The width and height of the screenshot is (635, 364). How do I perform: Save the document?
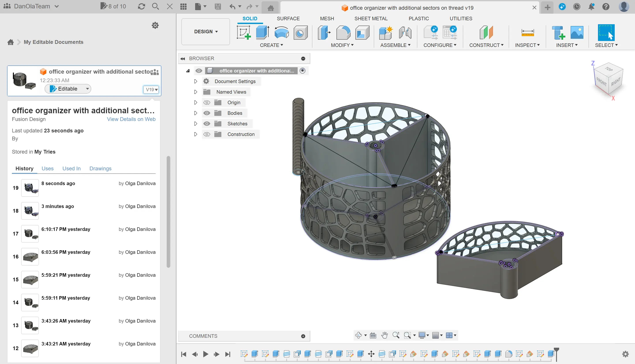point(218,6)
